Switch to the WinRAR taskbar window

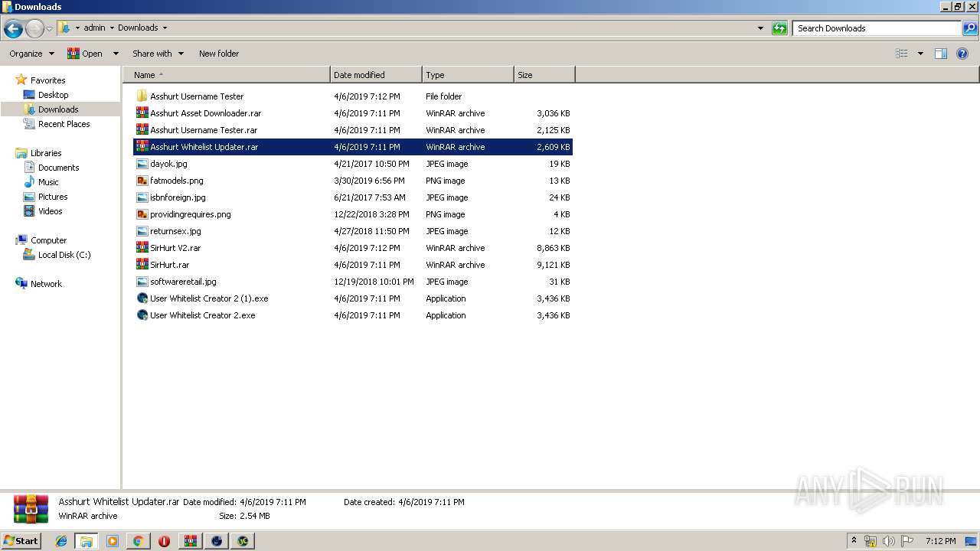pos(190,541)
